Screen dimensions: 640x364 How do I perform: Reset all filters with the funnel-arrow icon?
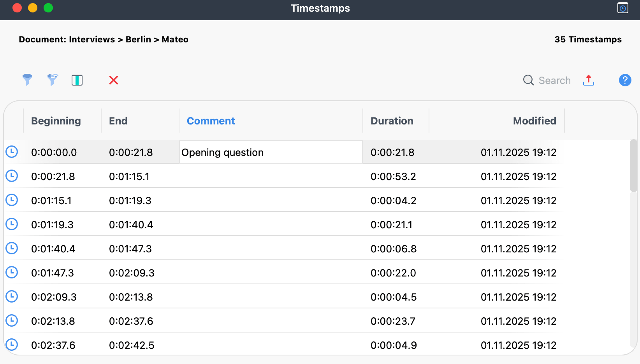click(x=53, y=80)
